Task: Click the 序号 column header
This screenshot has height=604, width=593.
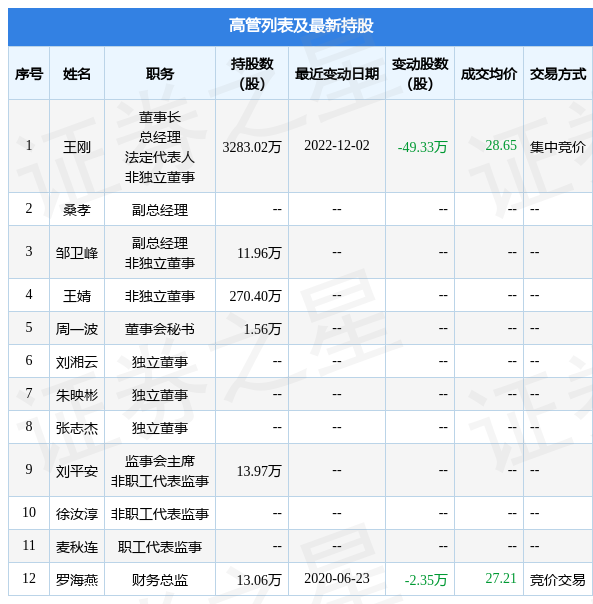Action: coord(29,74)
